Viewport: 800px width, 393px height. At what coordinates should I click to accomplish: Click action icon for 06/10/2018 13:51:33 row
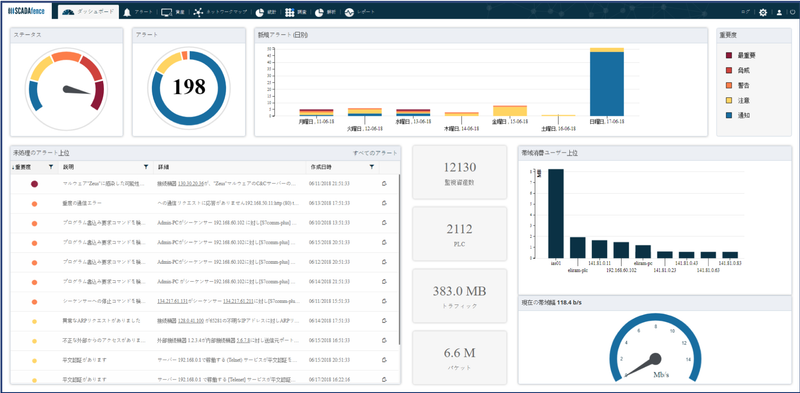(385, 223)
